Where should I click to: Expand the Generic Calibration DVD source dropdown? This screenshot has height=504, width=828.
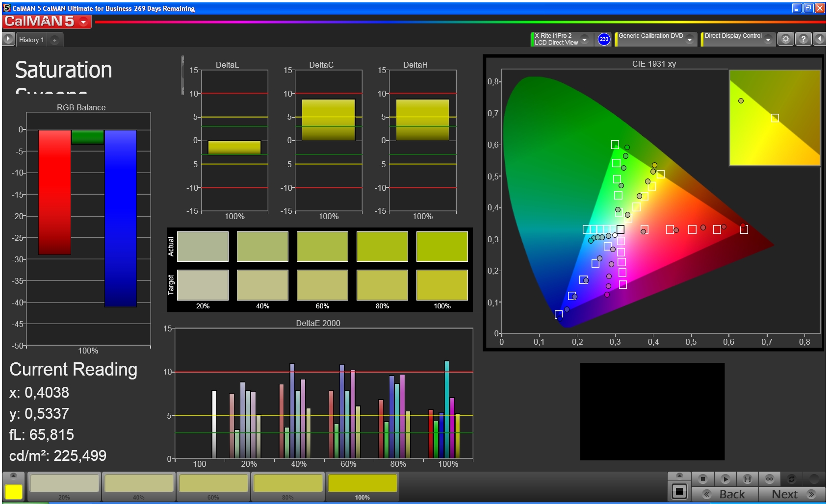click(690, 39)
